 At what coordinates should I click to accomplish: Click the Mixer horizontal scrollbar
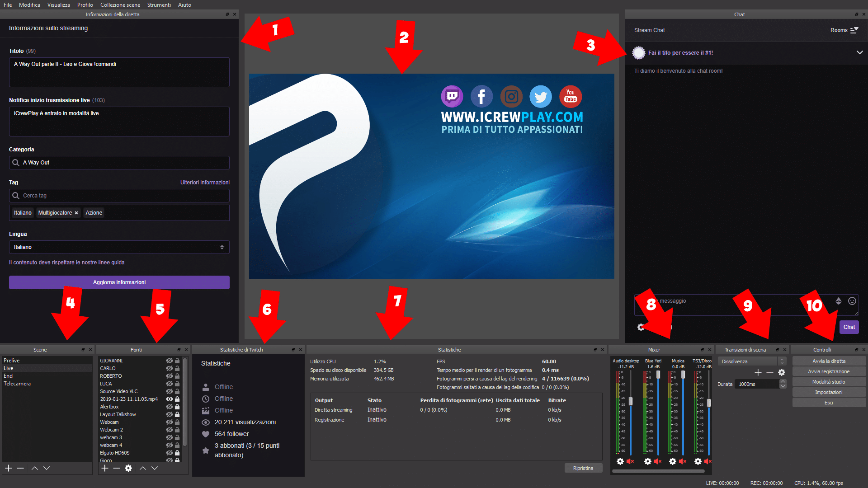click(658, 471)
